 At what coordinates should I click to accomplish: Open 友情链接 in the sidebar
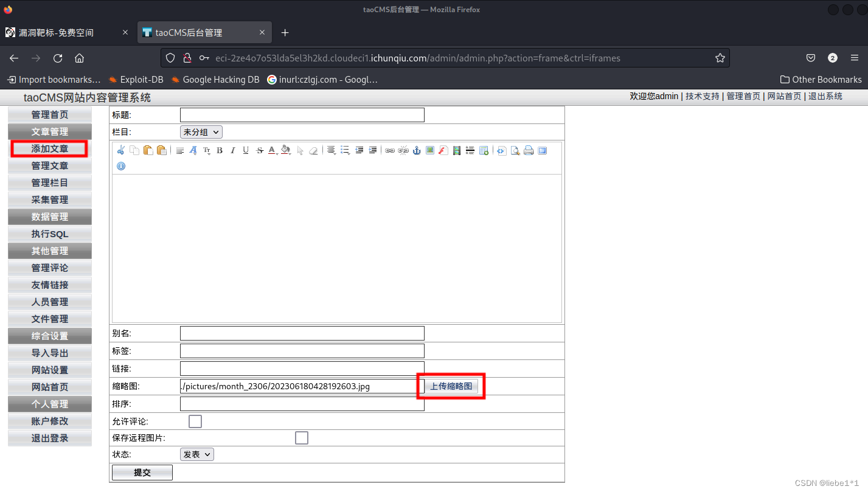click(50, 285)
